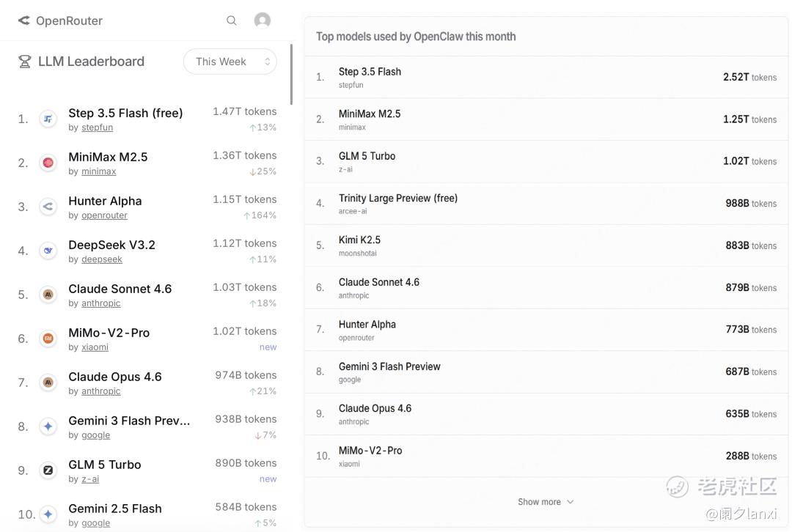
Task: Open the xiaomi provider link
Action: (95, 347)
